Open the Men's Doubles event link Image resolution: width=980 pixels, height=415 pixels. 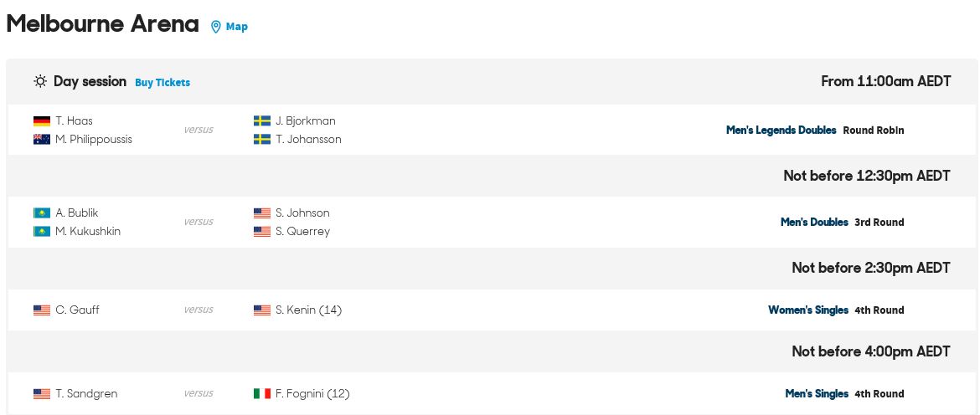click(x=814, y=223)
